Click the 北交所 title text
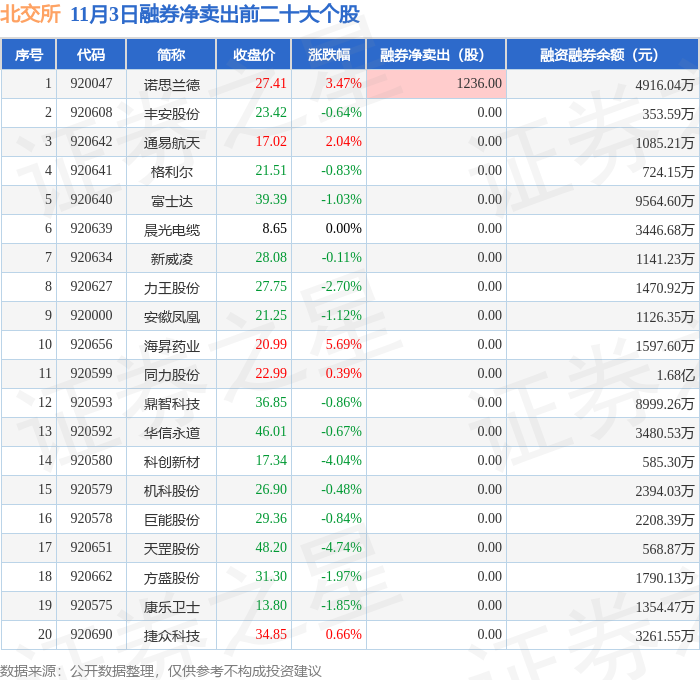This screenshot has width=700, height=680. coord(30,14)
